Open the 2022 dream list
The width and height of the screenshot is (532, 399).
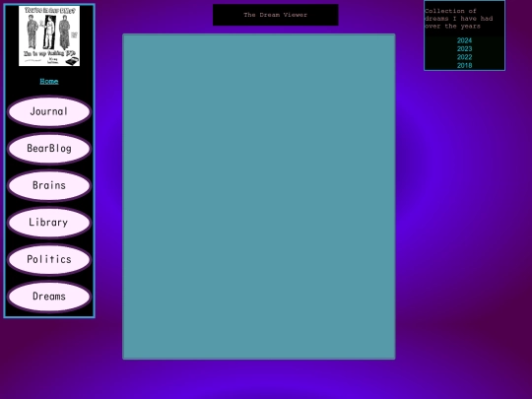click(x=464, y=57)
